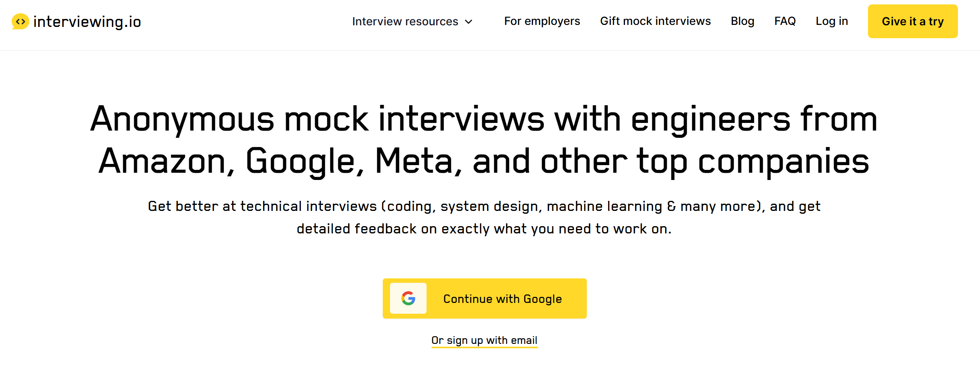Expand the chevron beside Interview resources
Image resolution: width=980 pixels, height=374 pixels.
(469, 22)
